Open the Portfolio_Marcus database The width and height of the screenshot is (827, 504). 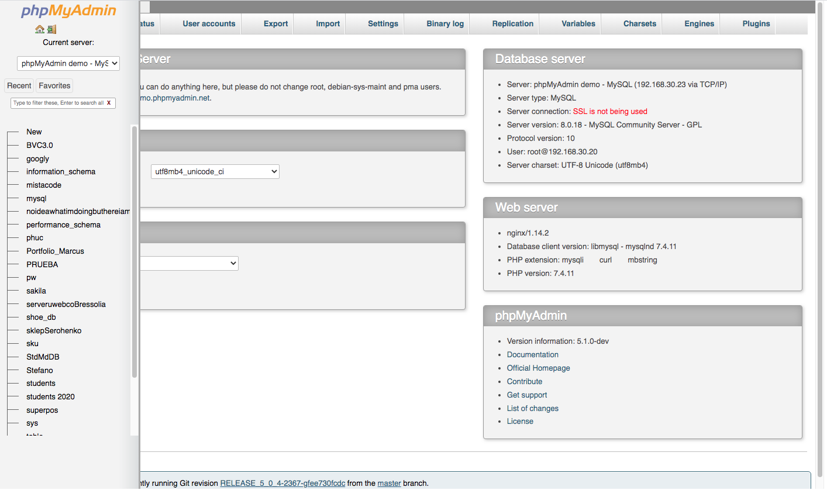(55, 251)
